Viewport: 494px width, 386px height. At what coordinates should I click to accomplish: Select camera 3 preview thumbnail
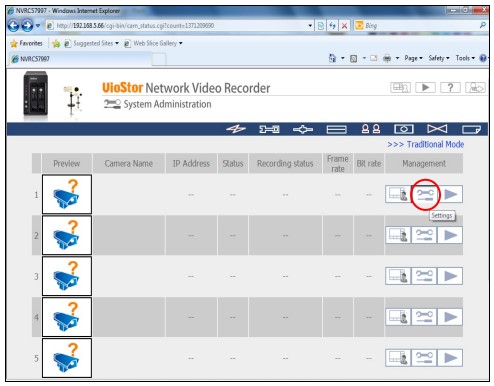tap(67, 276)
